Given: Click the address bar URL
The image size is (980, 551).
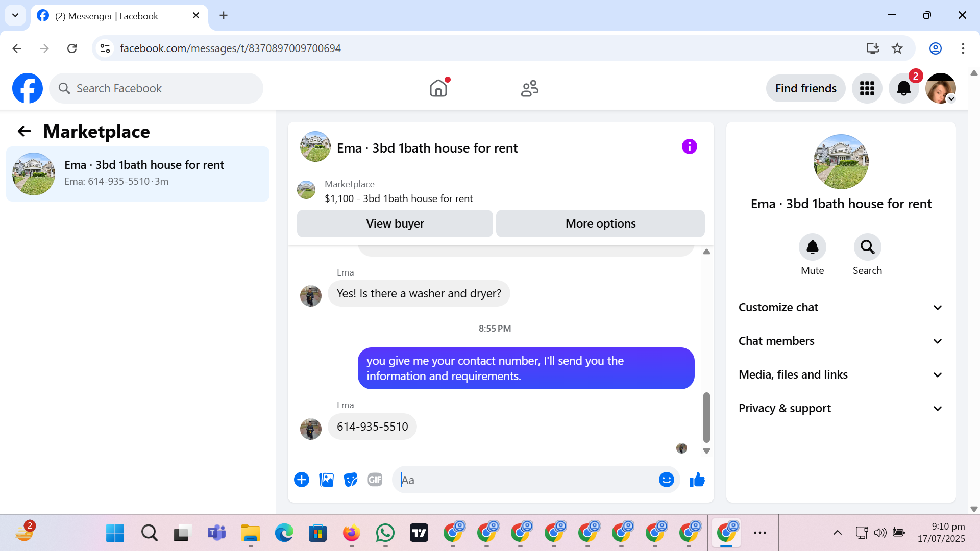Looking at the screenshot, I should pos(231,48).
